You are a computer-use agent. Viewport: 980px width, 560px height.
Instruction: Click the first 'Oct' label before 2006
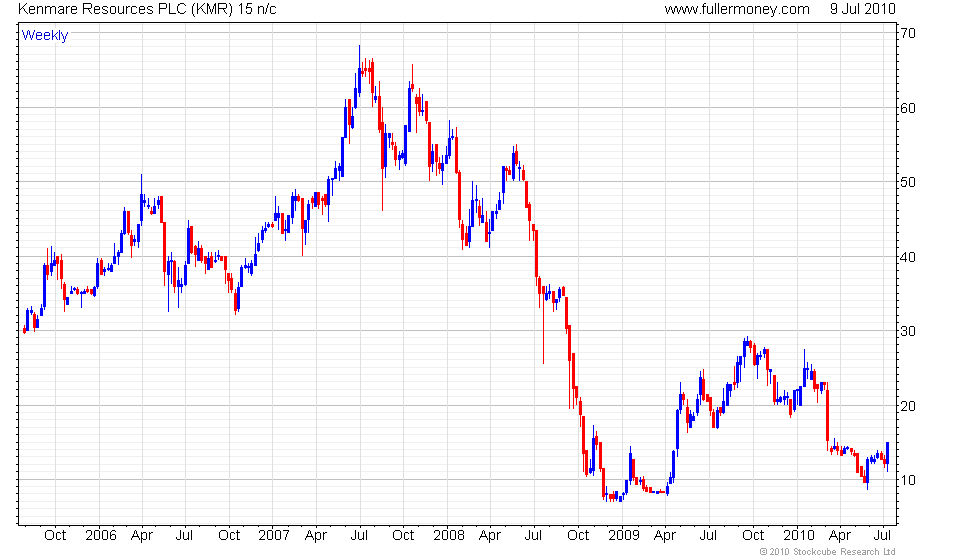(55, 536)
